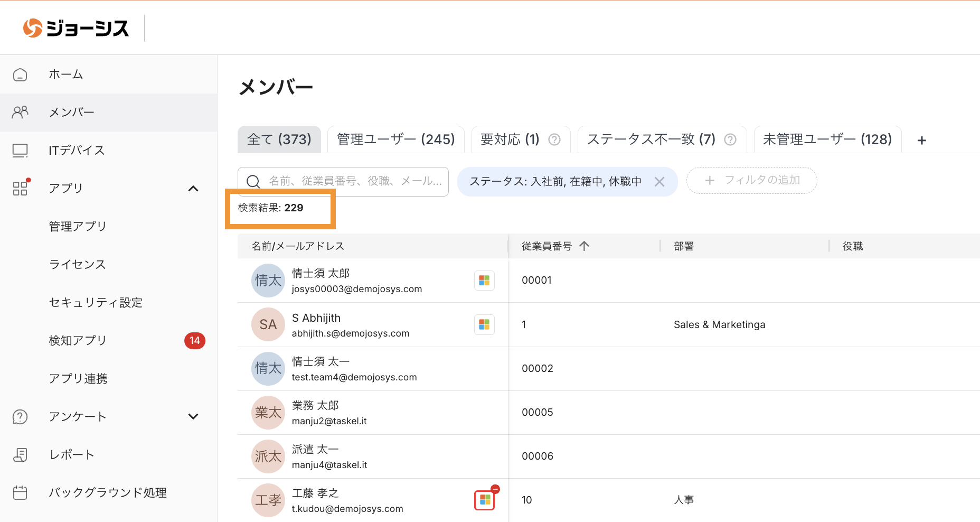Click help icon beside ステータス不一致 tab

[x=730, y=139]
